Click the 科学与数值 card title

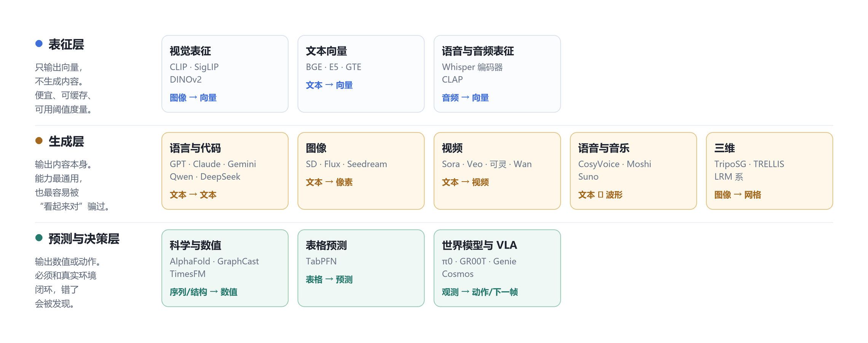pos(195,246)
